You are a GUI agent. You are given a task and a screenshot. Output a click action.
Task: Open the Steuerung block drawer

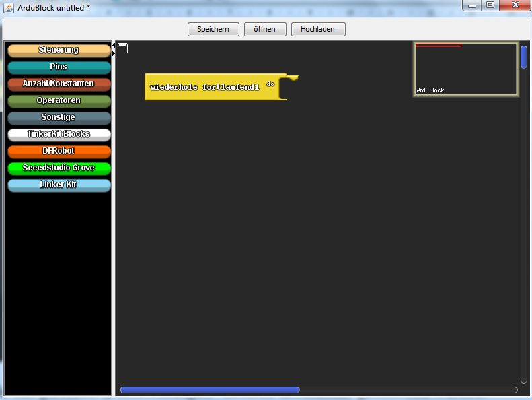coord(59,51)
